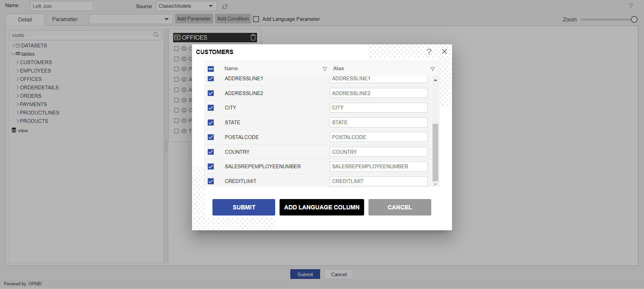Uncheck the SALESREPEMPLOYEENUMBER checkbox

(211, 166)
